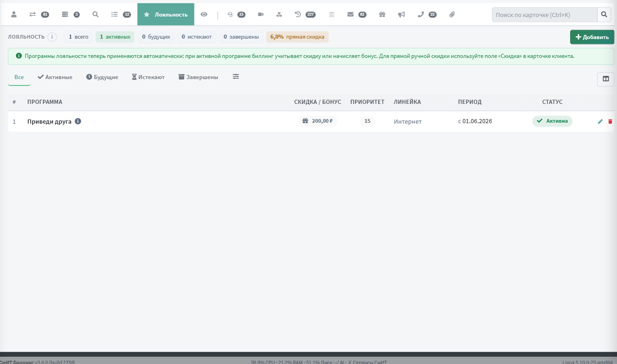Screen dimensions: 617x364
Task: Click the info icon next to ЛОЯЛЬНОСТЬ heading
Action: tap(52, 37)
